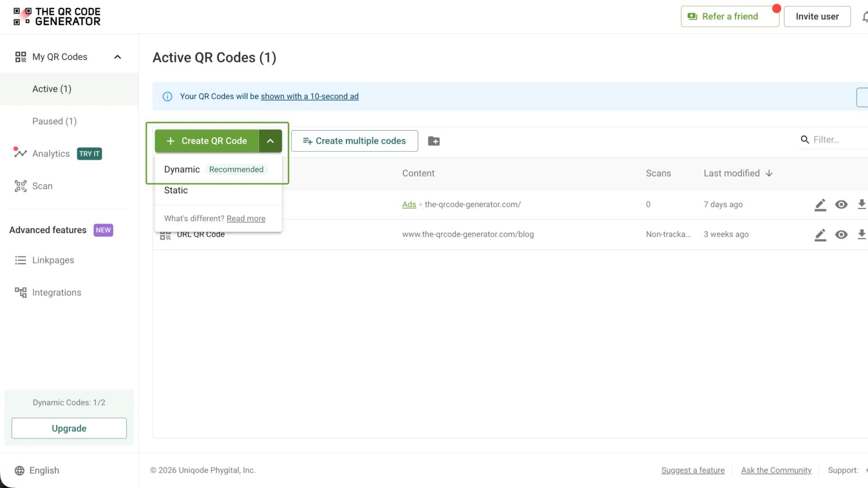Click the Analytics chart icon
This screenshot has height=488, width=868.
point(20,153)
